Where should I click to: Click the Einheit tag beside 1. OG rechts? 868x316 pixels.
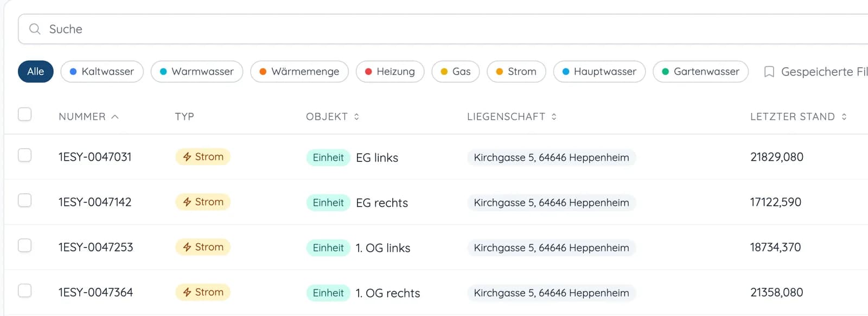click(x=328, y=293)
